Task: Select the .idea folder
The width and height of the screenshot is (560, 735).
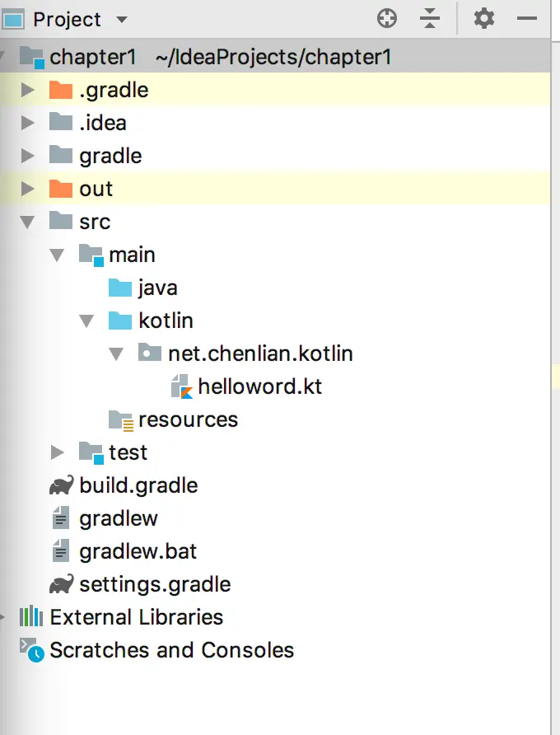Action: [x=102, y=123]
